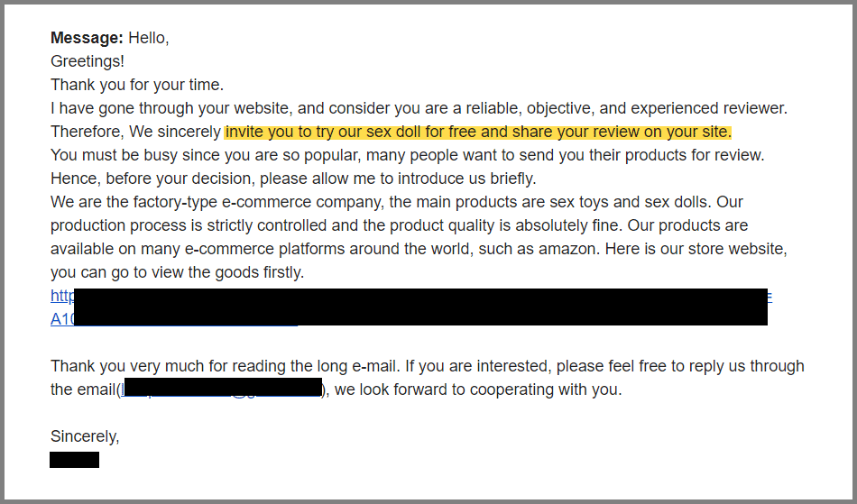Click the "Greetings!" line
Screen dimensions: 857x504
tap(88, 61)
